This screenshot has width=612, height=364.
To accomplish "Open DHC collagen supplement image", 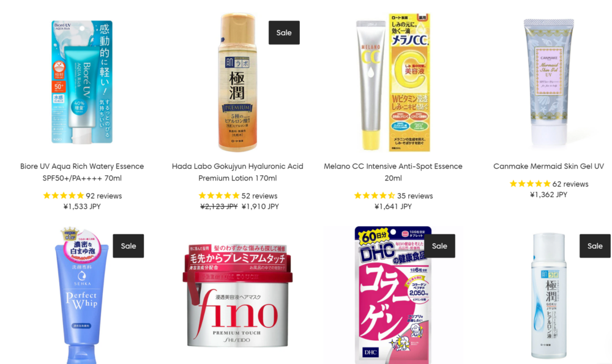I will pyautogui.click(x=393, y=295).
